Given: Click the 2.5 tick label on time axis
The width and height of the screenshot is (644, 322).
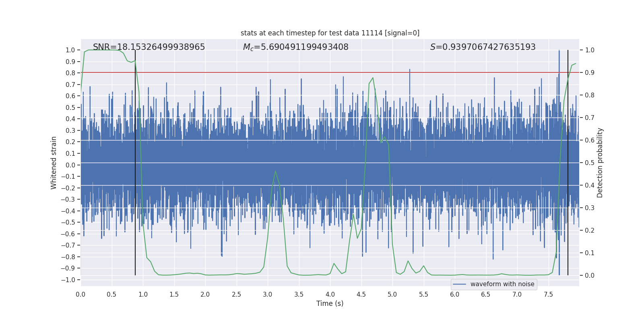Looking at the screenshot, I should pyautogui.click(x=236, y=295).
